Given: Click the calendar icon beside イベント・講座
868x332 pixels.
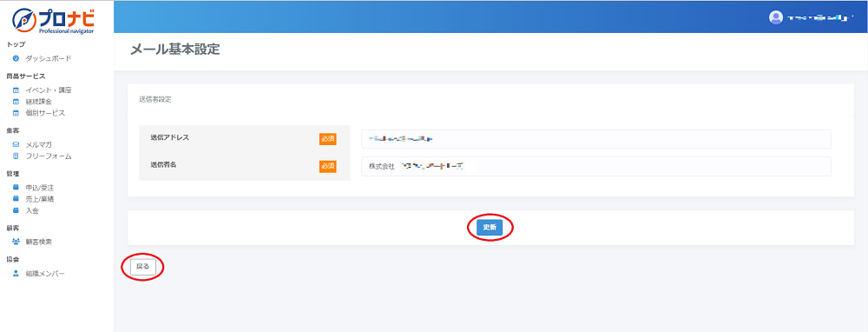Looking at the screenshot, I should (16, 90).
